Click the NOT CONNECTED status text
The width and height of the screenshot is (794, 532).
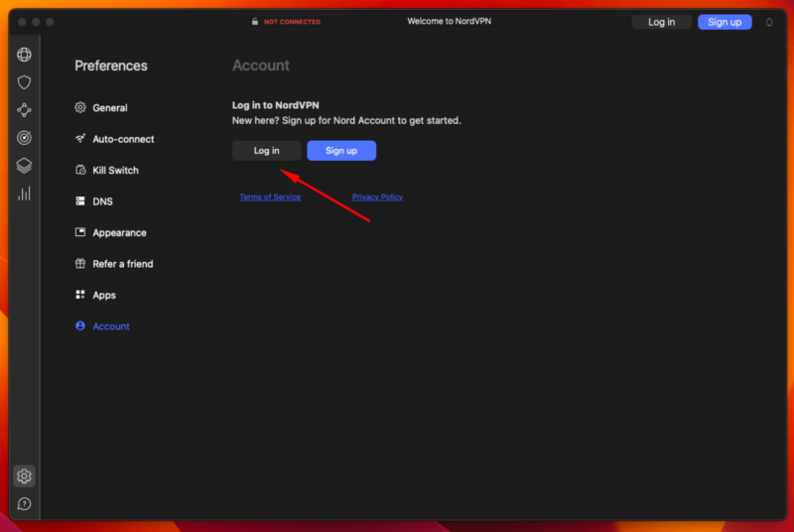[x=292, y=22]
